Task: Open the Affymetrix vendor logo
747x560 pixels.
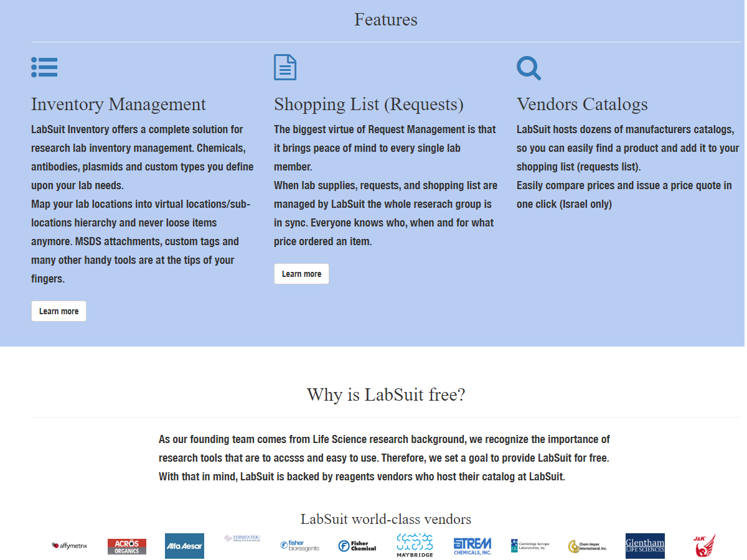Action: [69, 546]
